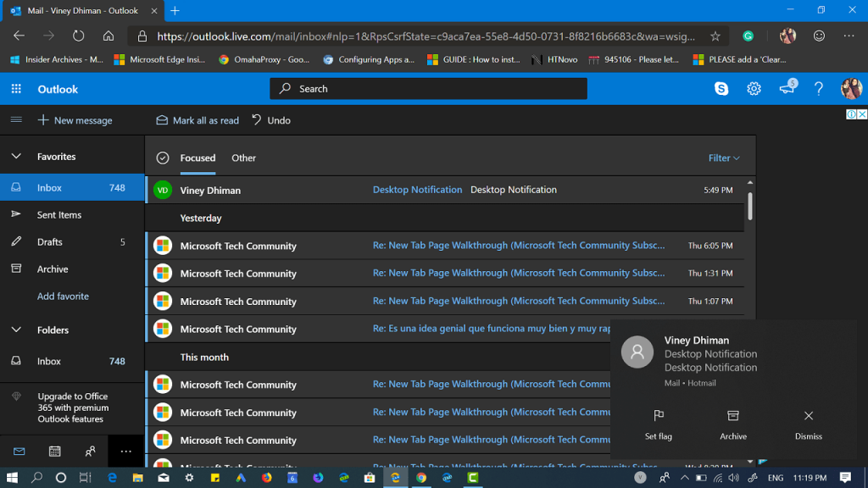
Task: Open Tech Community email from Thu 6:05 PM
Action: pyautogui.click(x=444, y=245)
